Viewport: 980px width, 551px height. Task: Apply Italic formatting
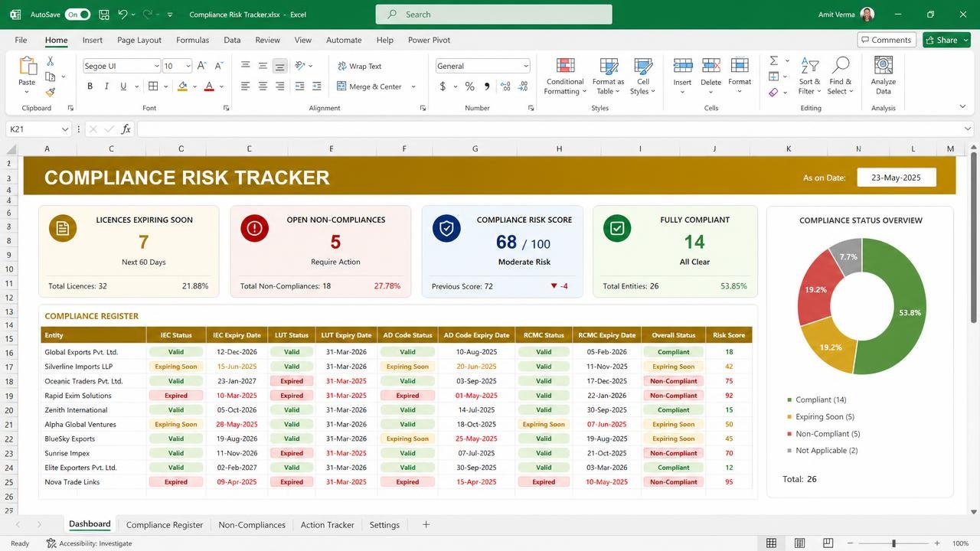pyautogui.click(x=106, y=86)
